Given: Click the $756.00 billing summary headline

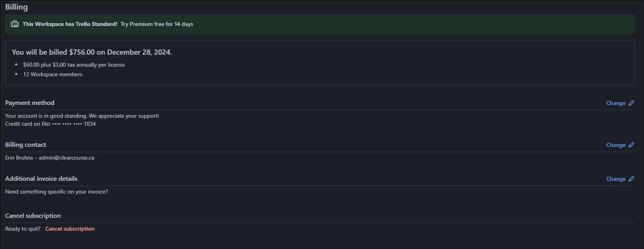Looking at the screenshot, I should tap(92, 52).
